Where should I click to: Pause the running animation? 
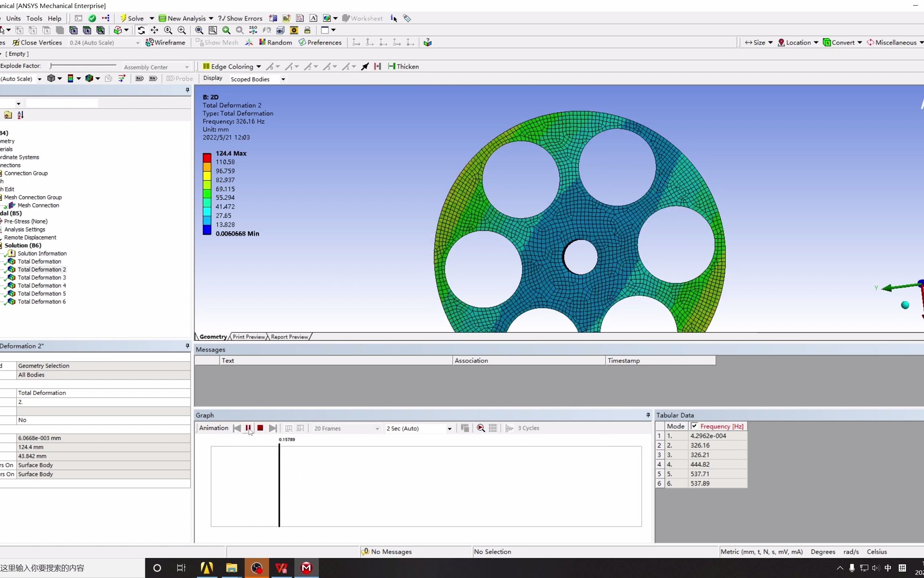tap(248, 428)
